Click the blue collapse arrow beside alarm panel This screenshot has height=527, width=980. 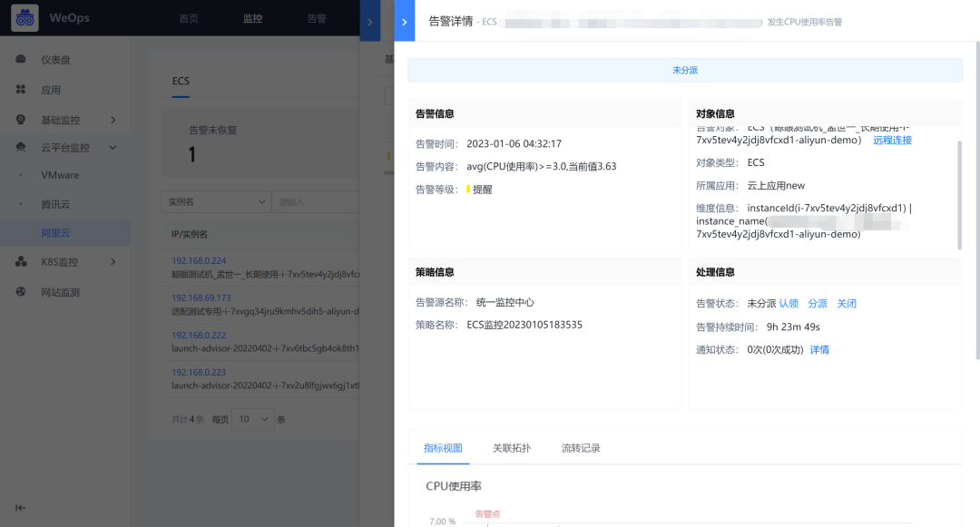pos(404,21)
